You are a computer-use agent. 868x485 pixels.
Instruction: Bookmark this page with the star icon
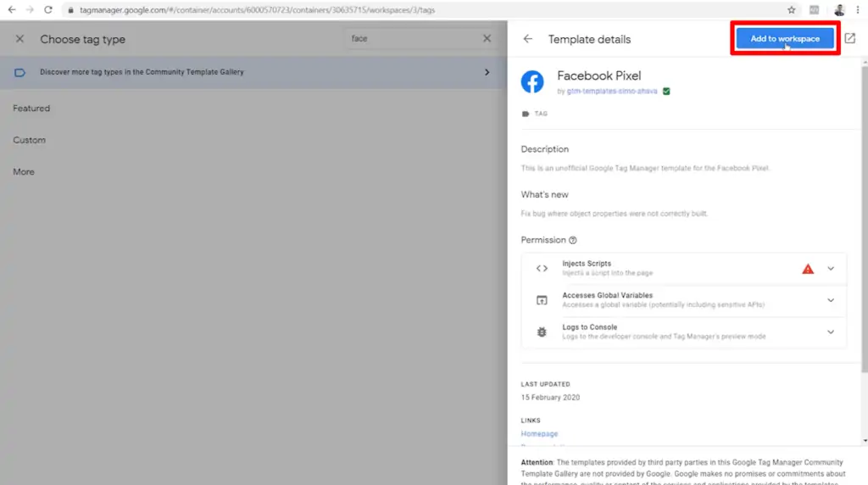[792, 10]
